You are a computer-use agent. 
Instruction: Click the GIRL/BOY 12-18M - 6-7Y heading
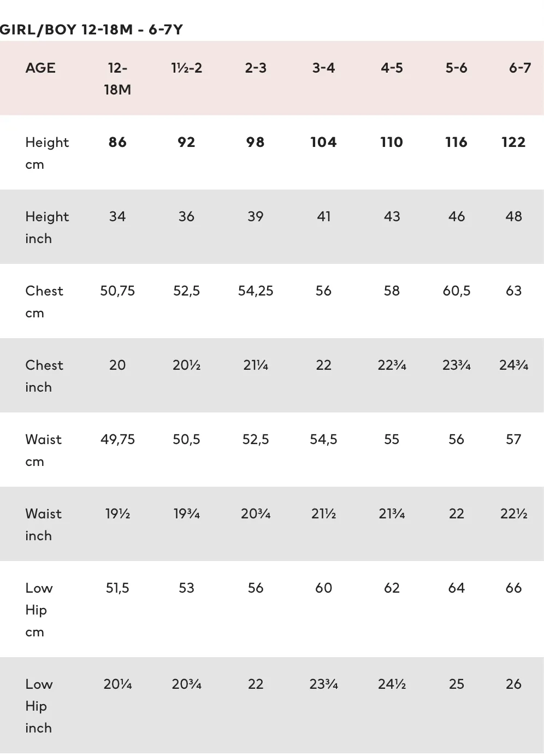click(91, 29)
